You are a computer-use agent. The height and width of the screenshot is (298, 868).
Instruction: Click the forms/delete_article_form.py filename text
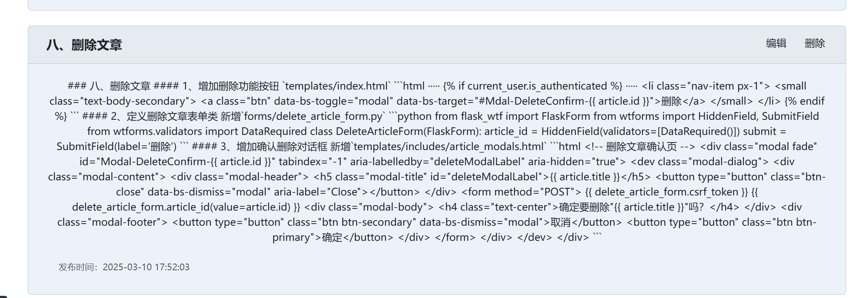314,116
